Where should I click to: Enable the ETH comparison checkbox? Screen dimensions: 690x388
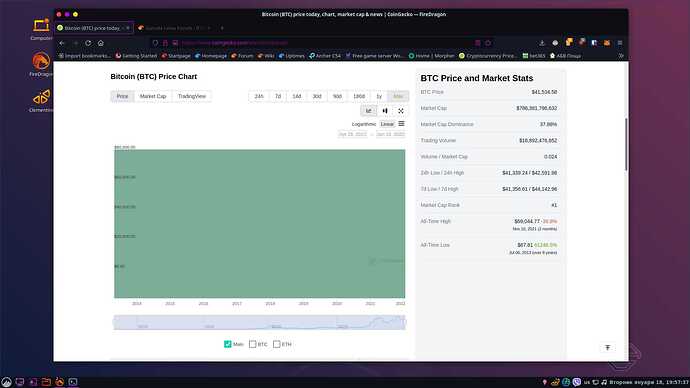276,344
